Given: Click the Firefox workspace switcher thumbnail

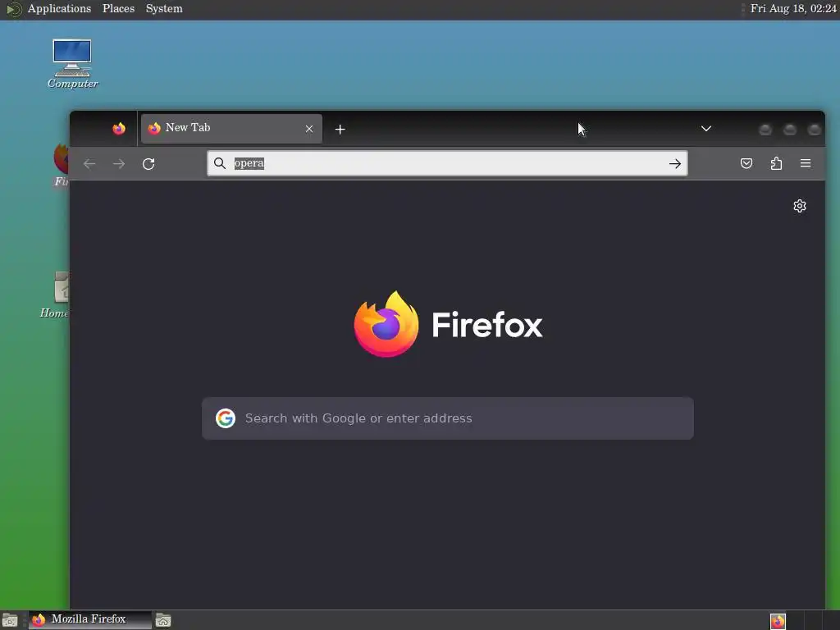Looking at the screenshot, I should point(778,621).
